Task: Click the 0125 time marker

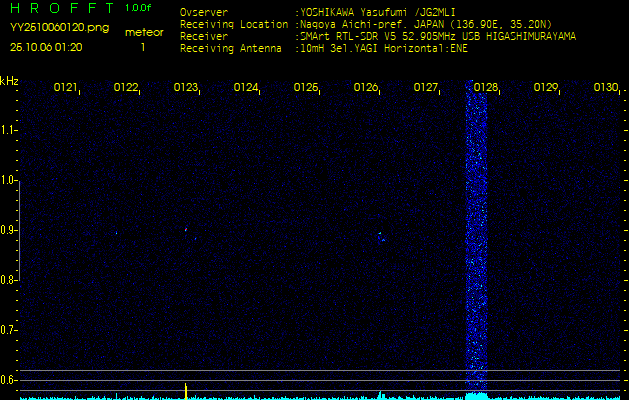Action: click(305, 87)
